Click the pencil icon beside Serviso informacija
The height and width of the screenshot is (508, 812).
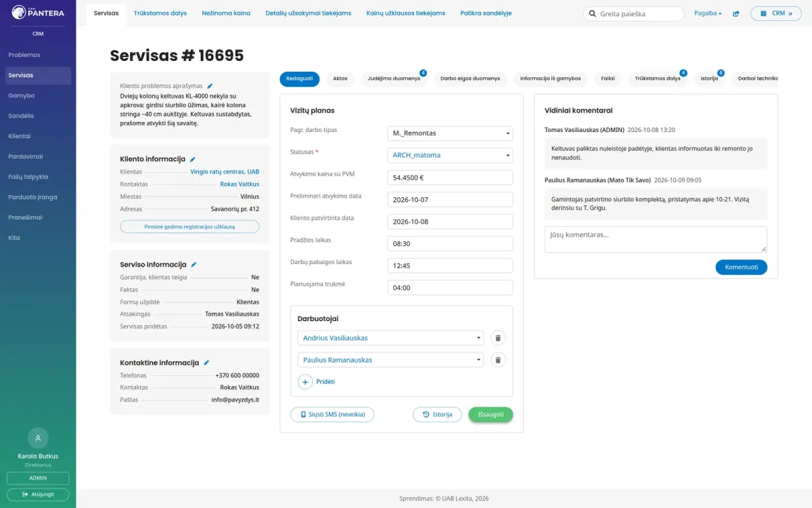pyautogui.click(x=194, y=265)
